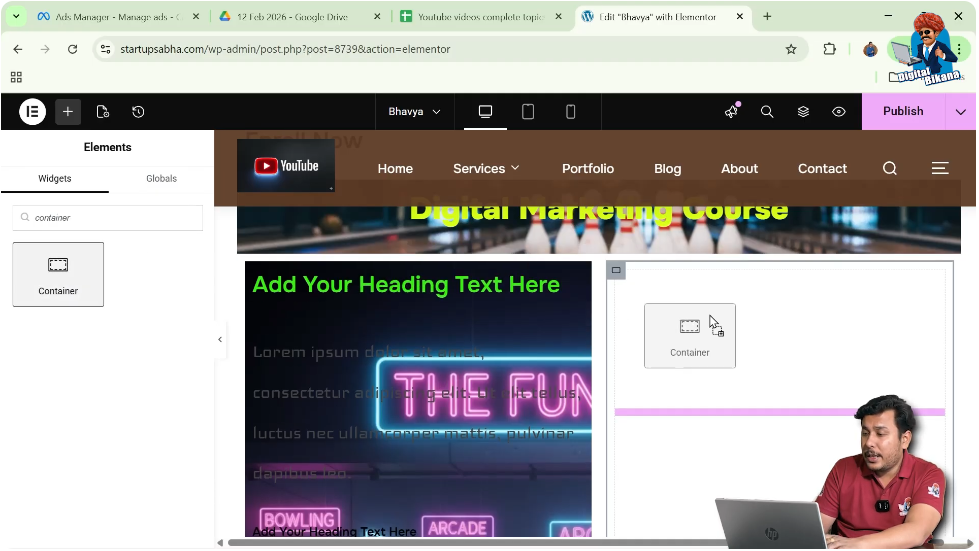Switch to tablet responsive view

(528, 112)
